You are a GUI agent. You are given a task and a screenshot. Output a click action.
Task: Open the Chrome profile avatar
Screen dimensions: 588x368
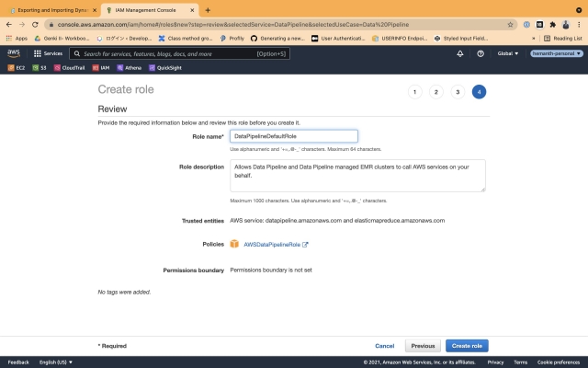(566, 25)
